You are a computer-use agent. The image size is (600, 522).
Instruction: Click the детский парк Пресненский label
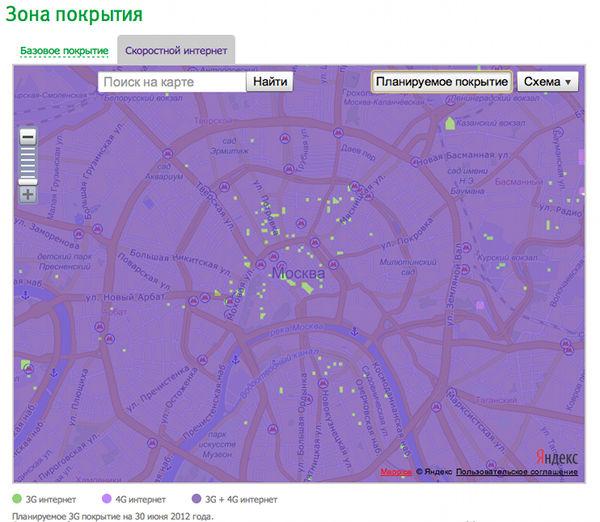pyautogui.click(x=65, y=261)
